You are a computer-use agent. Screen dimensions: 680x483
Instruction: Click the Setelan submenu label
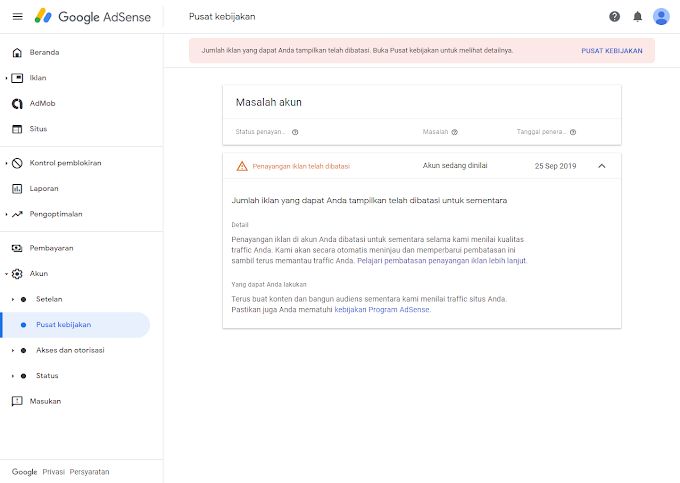point(49,299)
